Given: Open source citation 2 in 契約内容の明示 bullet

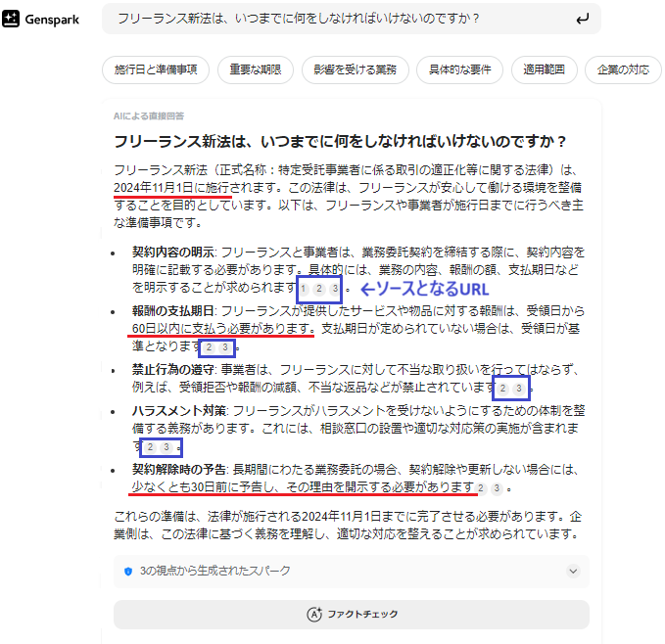Looking at the screenshot, I should [318, 289].
